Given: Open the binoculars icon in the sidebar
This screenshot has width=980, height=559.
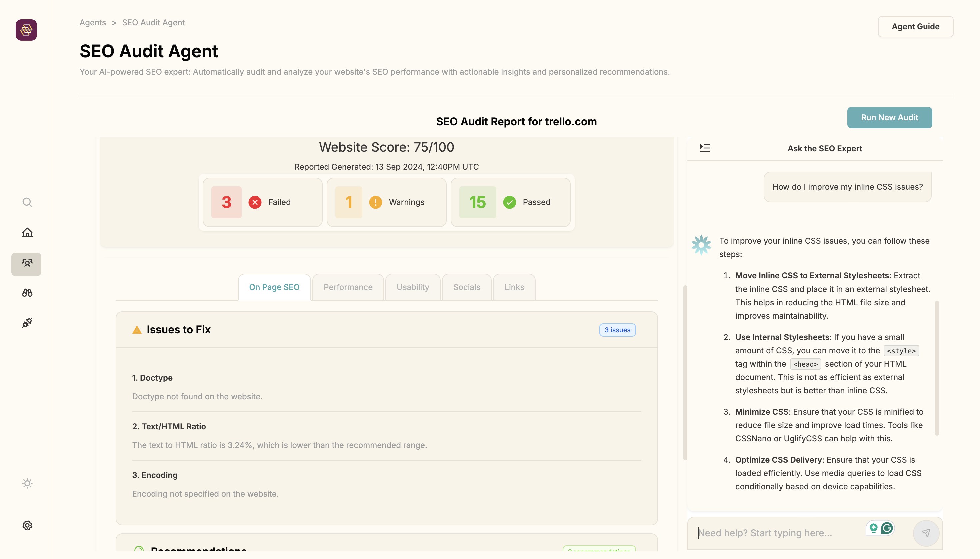Looking at the screenshot, I should click(x=27, y=293).
